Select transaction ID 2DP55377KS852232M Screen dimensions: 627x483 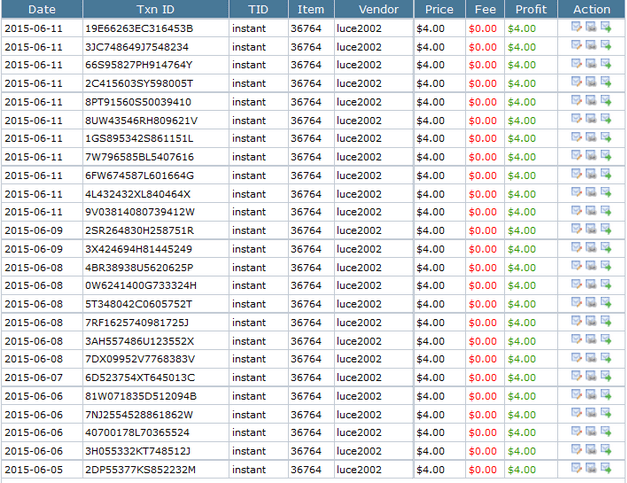click(x=140, y=469)
